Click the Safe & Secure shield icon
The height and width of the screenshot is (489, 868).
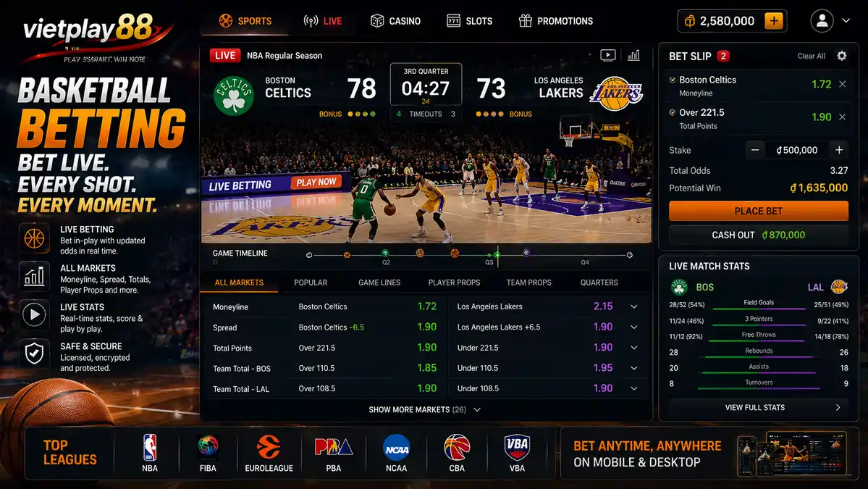tap(34, 353)
